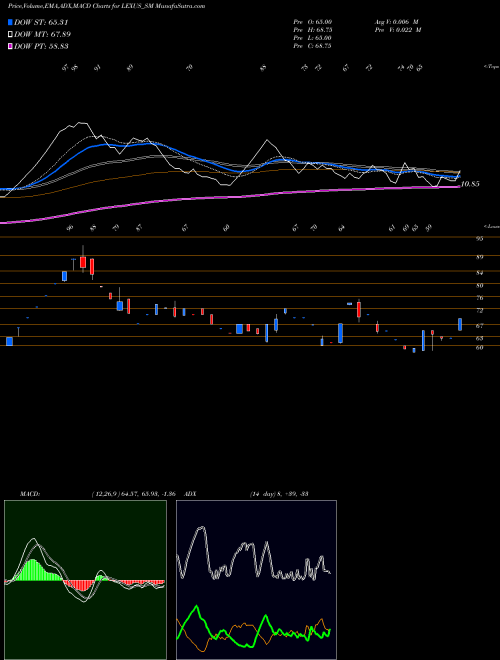500x660 pixels.
Task: Click the 'DOW ST: 65.31' label
Action: tap(41, 22)
